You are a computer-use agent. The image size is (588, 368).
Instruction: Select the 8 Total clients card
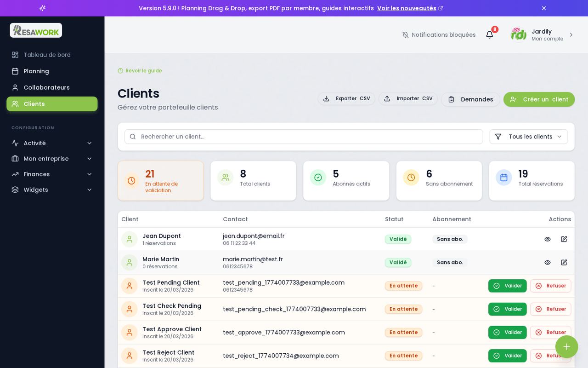253,181
